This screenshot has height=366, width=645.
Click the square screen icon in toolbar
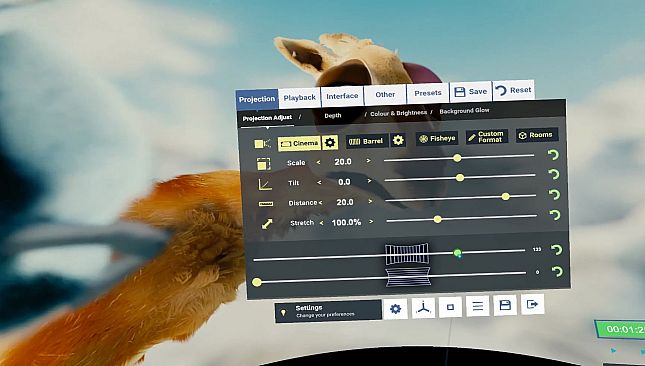(450, 307)
